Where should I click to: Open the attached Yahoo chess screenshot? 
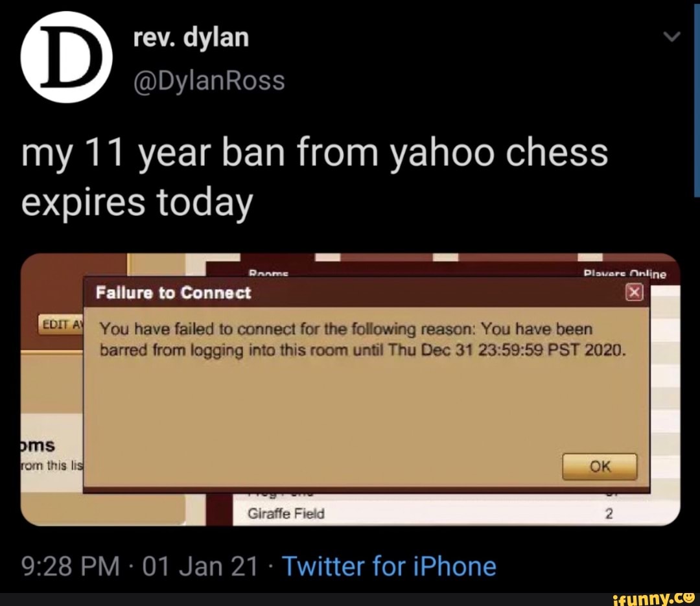click(351, 390)
